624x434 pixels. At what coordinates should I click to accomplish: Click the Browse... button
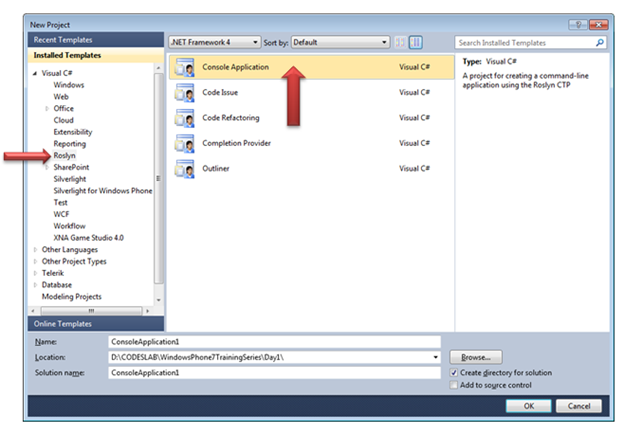(476, 356)
